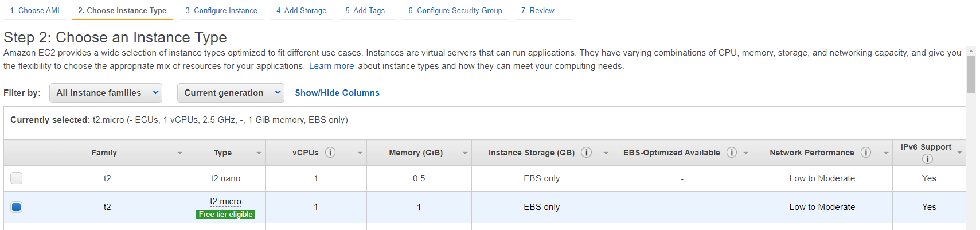Open the All instance families dropdown
The height and width of the screenshot is (230, 980).
[106, 93]
